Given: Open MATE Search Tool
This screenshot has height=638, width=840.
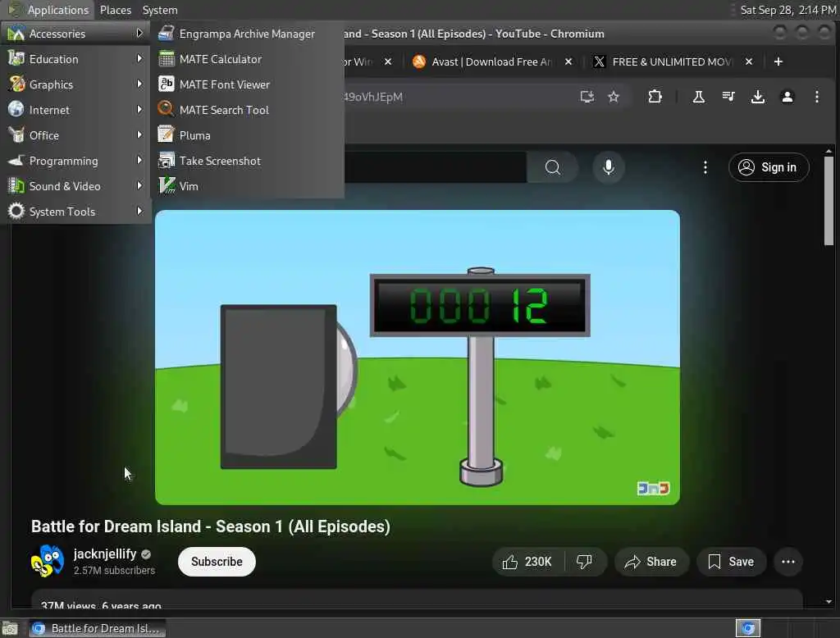Looking at the screenshot, I should (x=248, y=110).
